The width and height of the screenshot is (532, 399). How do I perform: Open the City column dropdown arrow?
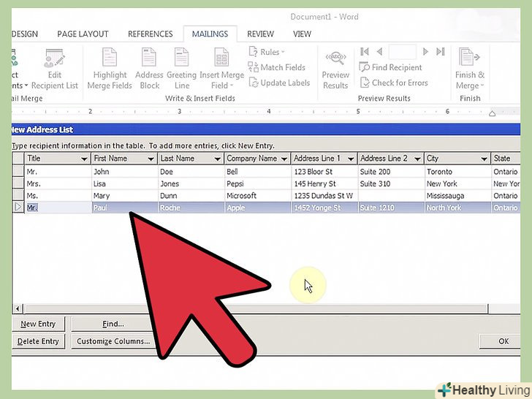pos(483,159)
